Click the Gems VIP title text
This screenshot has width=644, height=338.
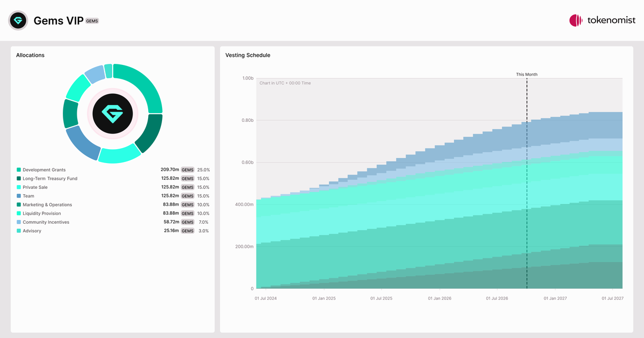58,20
